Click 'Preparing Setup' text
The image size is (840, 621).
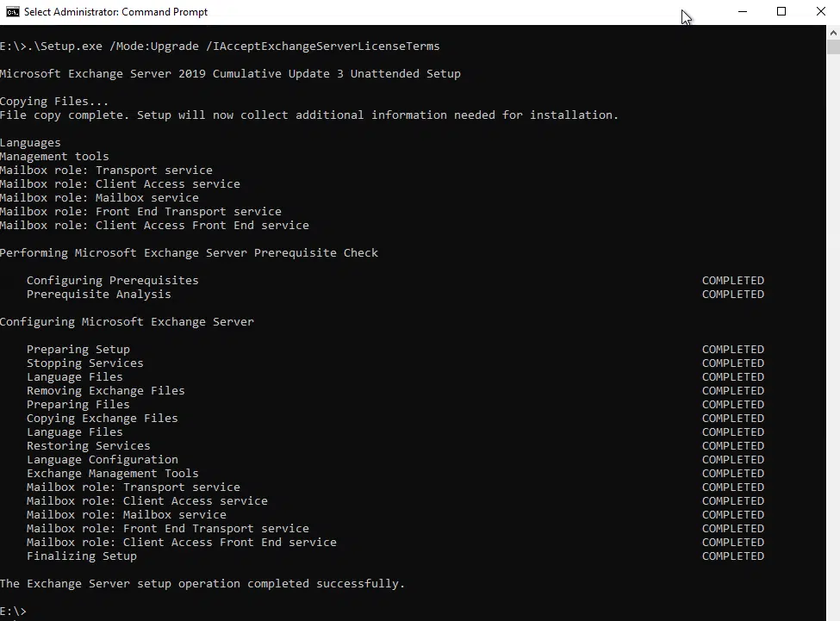pyautogui.click(x=78, y=350)
